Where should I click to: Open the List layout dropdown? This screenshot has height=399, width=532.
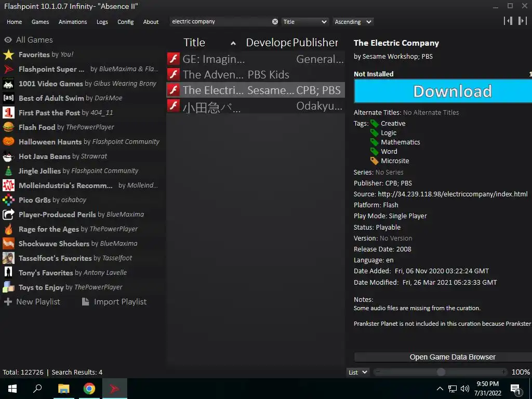tap(358, 372)
